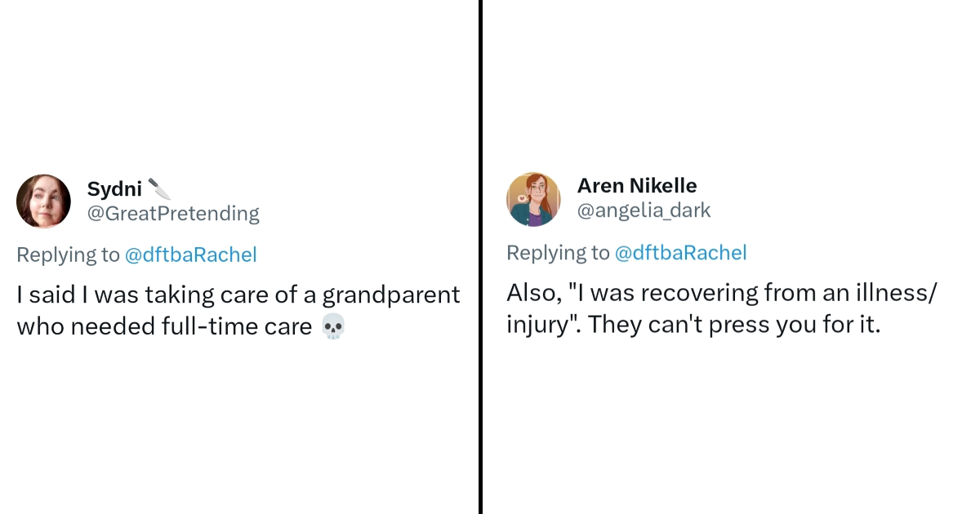The height and width of the screenshot is (514, 980).
Task: Click "Replying to" label in Sydni's tweet
Action: (68, 255)
